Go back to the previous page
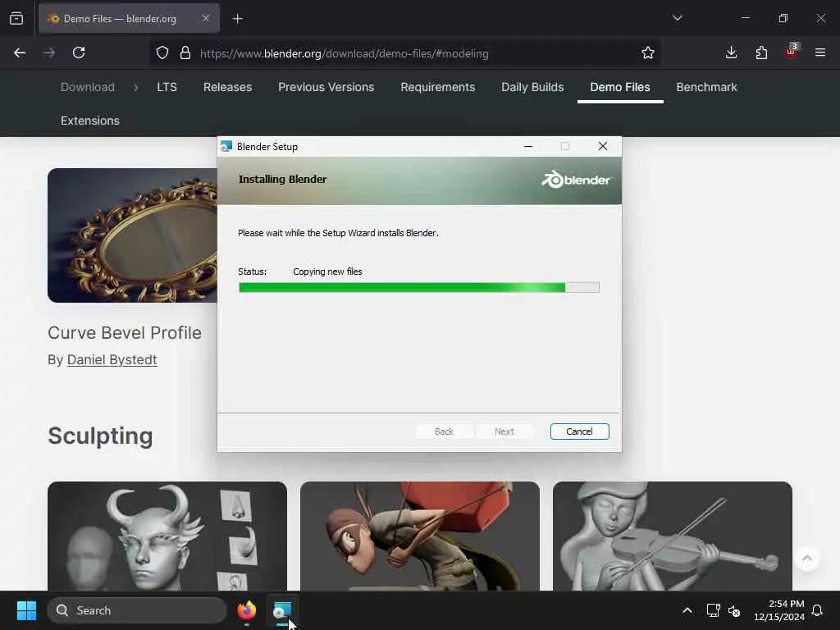This screenshot has width=840, height=630. click(20, 52)
